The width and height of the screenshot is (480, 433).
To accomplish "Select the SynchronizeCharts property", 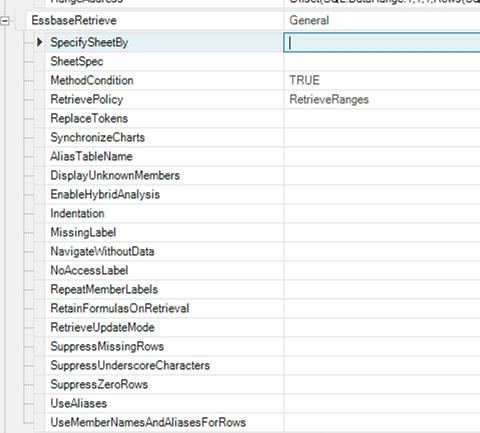I will [97, 137].
